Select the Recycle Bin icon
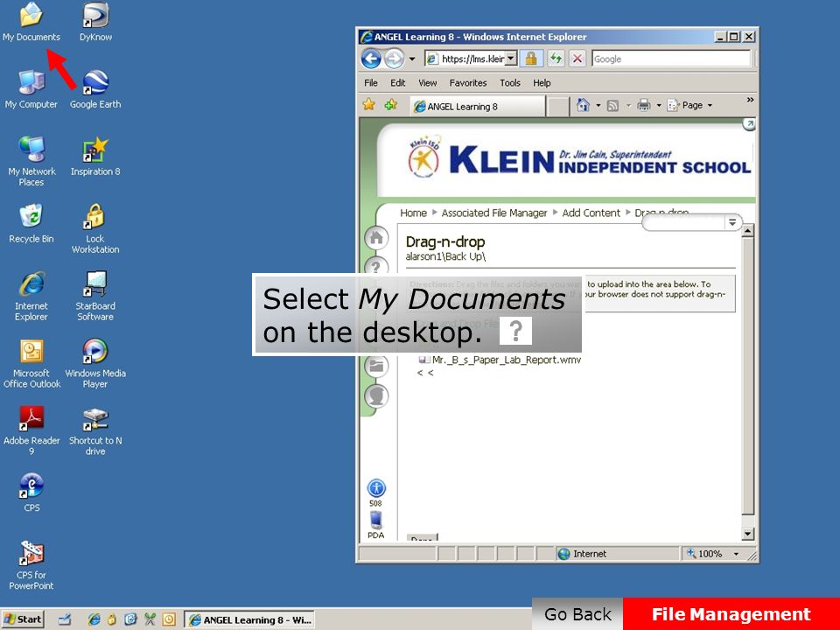Viewport: 840px width, 630px height. click(x=31, y=224)
